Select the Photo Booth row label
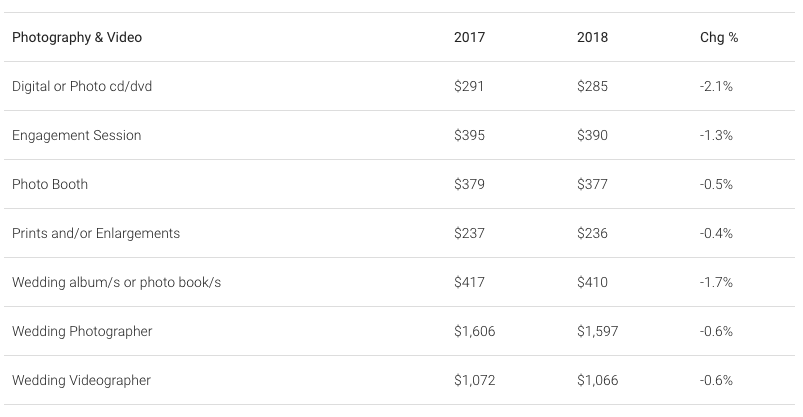 click(x=50, y=184)
